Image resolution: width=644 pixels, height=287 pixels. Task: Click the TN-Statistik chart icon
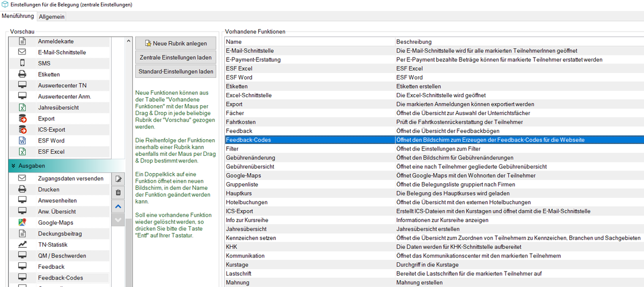tap(23, 245)
